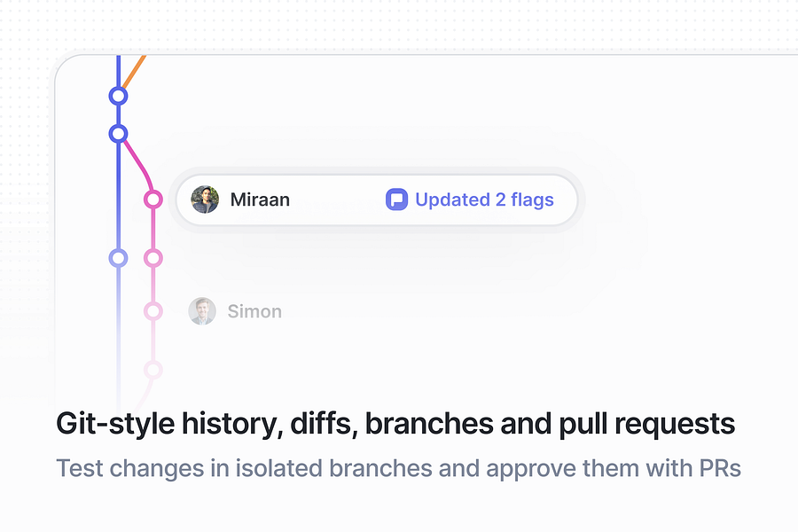Click the Git-style history heading
This screenshot has width=798, height=532.
point(395,424)
